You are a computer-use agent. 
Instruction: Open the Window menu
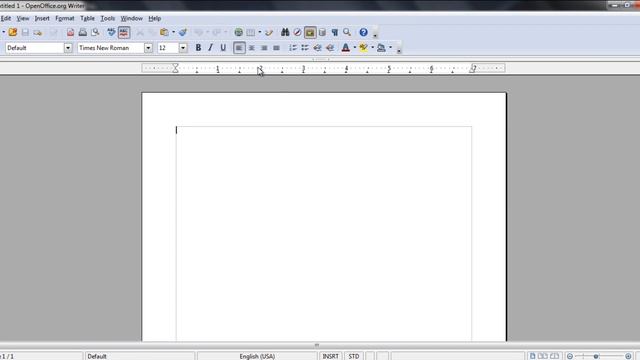131,18
